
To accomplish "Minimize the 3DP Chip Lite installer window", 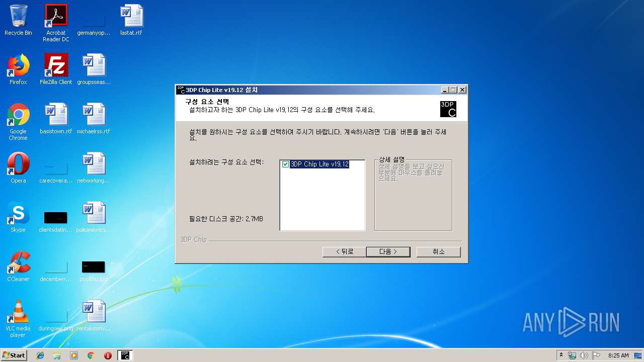I will [x=445, y=90].
